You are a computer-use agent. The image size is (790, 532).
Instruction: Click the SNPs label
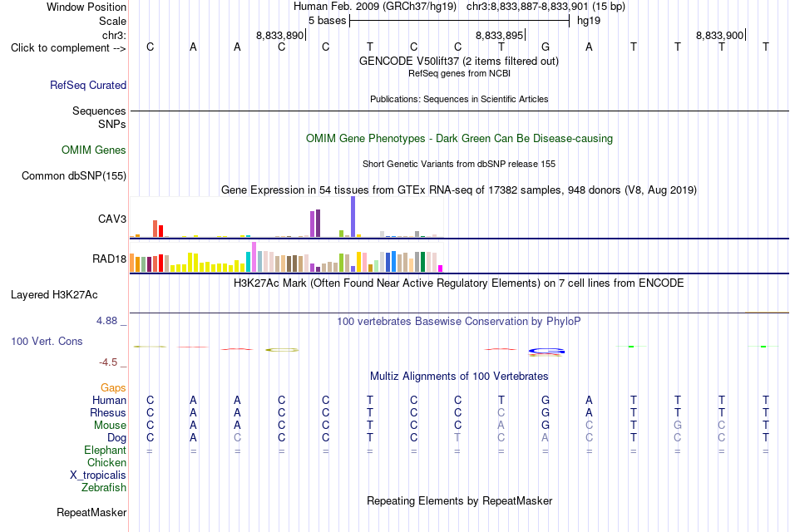pos(112,124)
